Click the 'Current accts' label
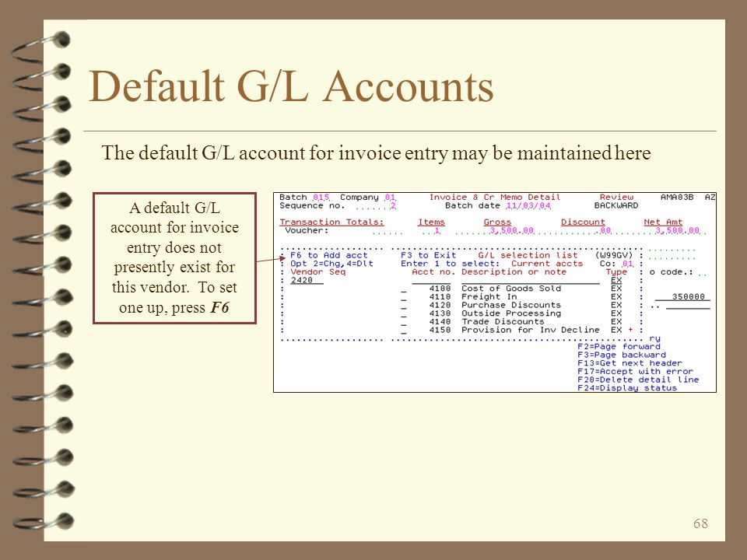 547,264
